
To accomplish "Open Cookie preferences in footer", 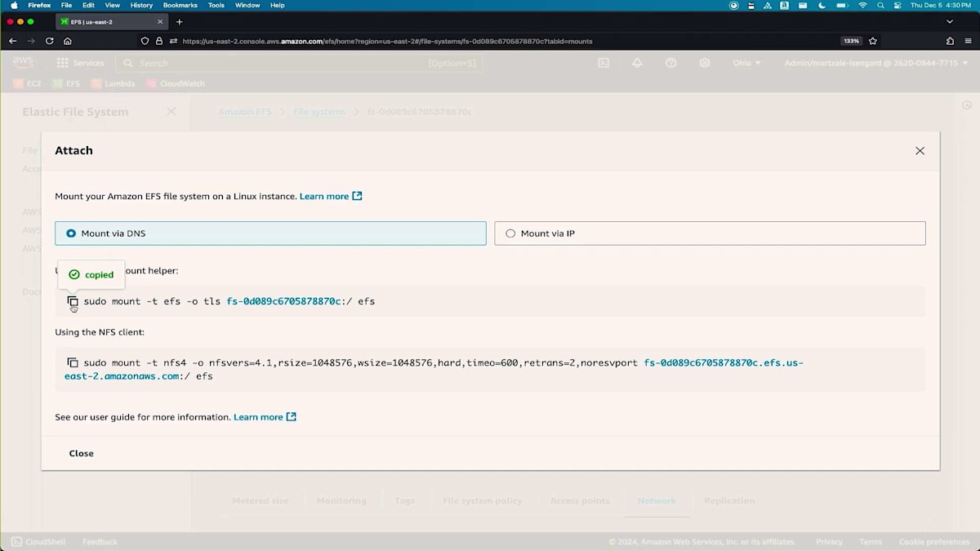I will click(934, 542).
